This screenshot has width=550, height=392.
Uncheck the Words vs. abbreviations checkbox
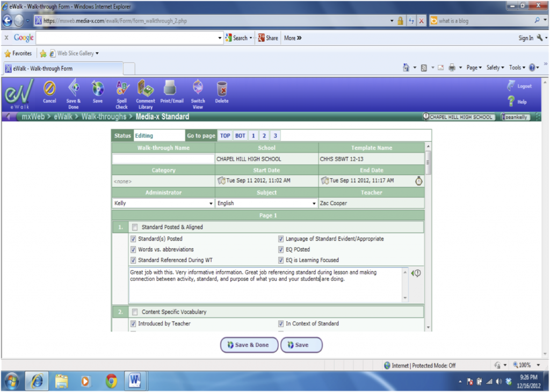click(134, 250)
